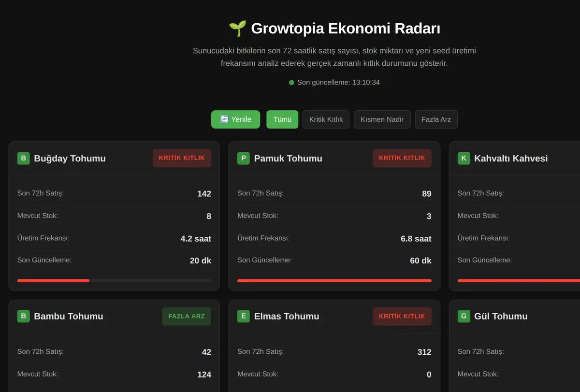Click Mevcut Stok label in Kahvaltı Kahvesi card
Viewport: 580px width, 392px height.
[478, 216]
